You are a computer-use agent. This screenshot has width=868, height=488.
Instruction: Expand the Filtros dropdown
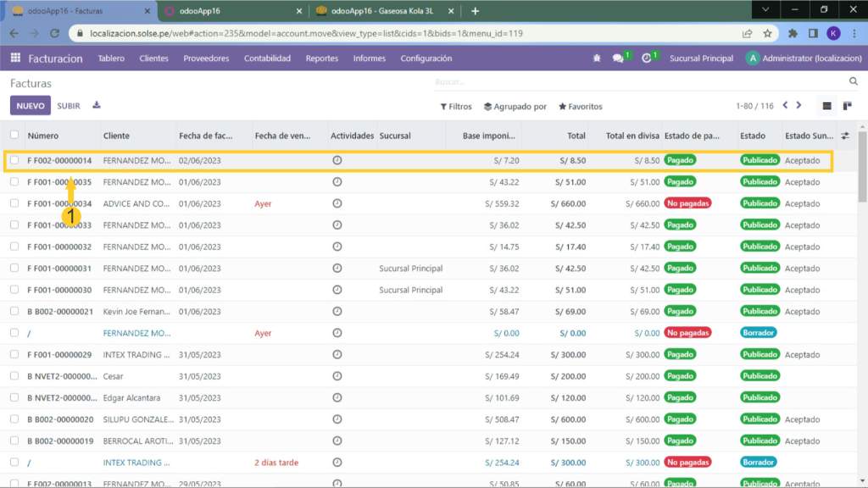456,107
